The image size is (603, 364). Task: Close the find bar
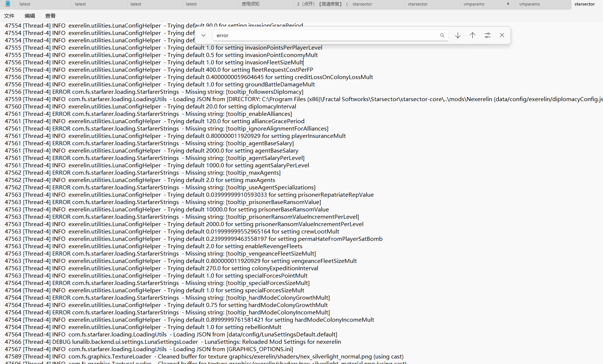click(x=502, y=35)
